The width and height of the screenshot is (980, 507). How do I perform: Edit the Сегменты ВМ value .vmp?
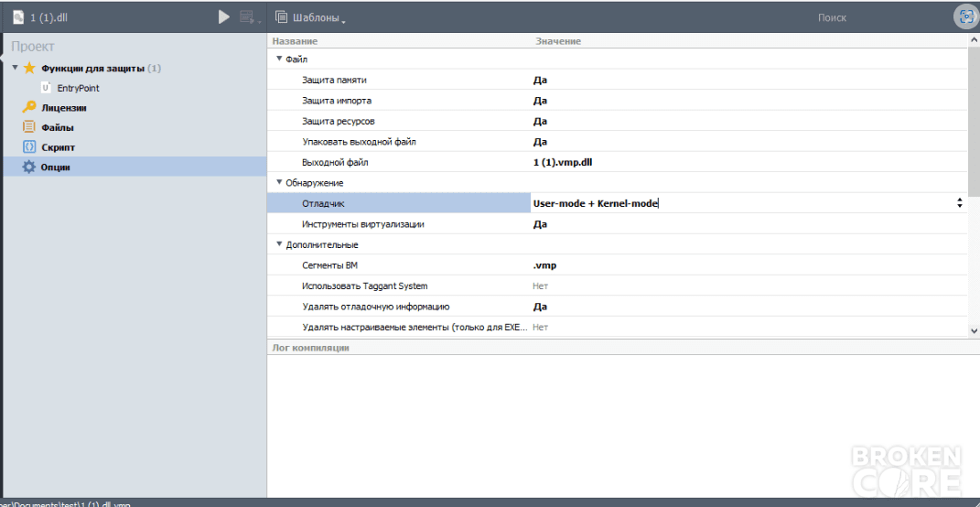click(x=544, y=265)
